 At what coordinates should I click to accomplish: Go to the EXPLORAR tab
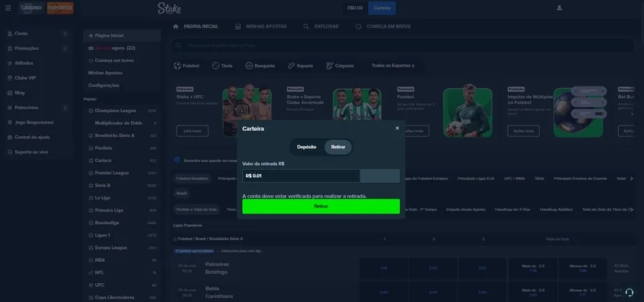(x=321, y=26)
